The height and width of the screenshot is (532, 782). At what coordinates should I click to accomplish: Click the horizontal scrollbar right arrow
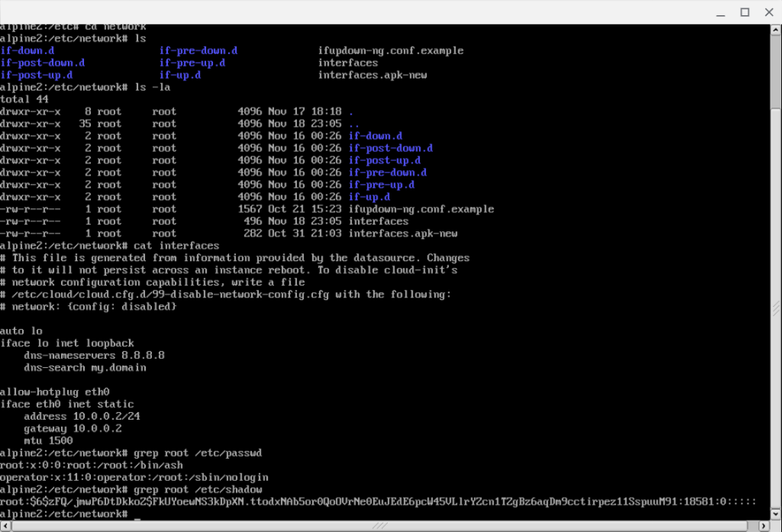[x=764, y=526]
